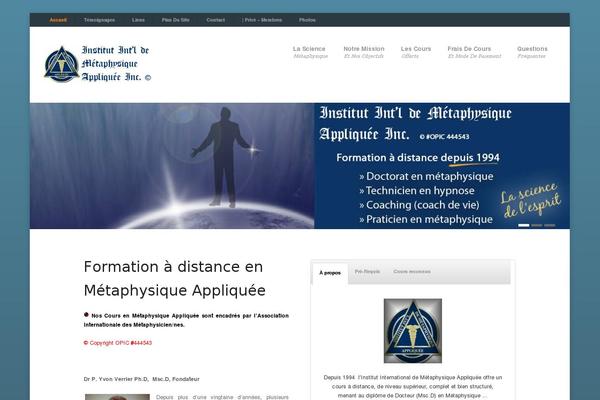Click the Depuis 1994 description paragraph
600x400 pixels.
412,387
